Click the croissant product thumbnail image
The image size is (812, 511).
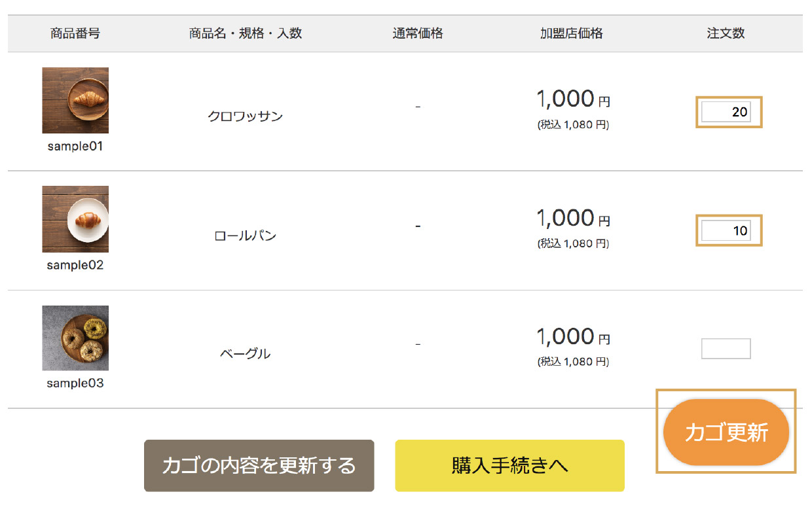coord(75,100)
